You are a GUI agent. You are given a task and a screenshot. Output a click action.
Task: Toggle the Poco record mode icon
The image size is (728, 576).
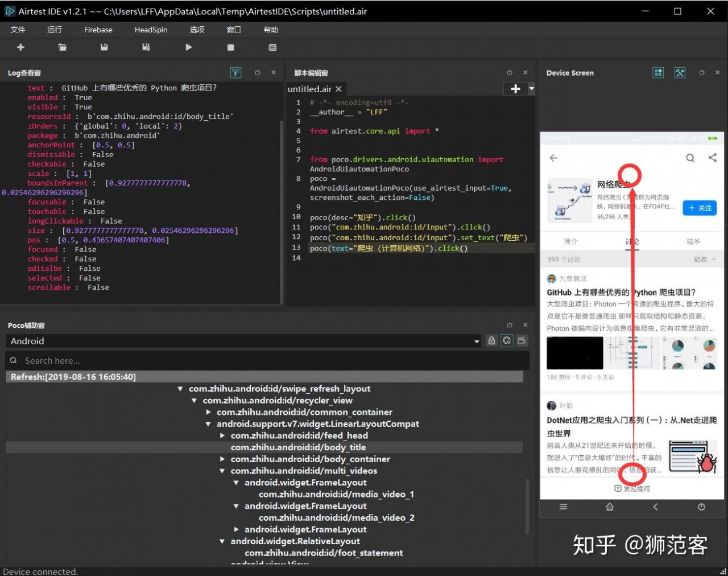[x=522, y=340]
